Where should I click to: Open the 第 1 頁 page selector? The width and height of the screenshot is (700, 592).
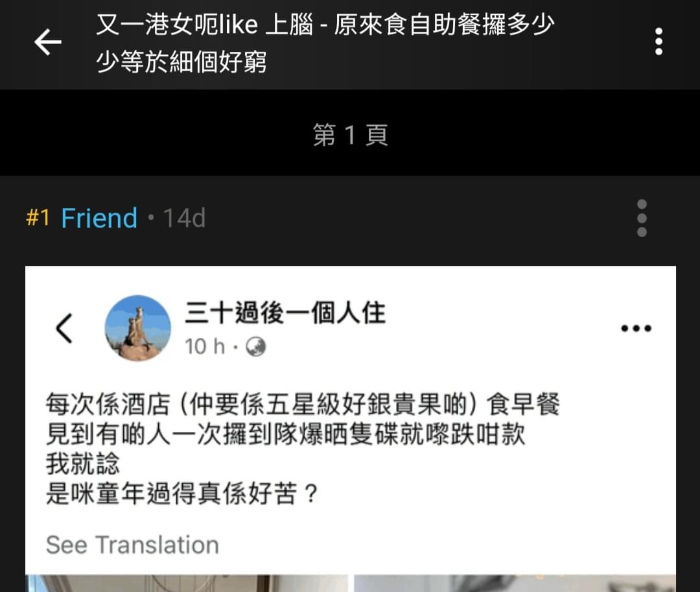350,135
